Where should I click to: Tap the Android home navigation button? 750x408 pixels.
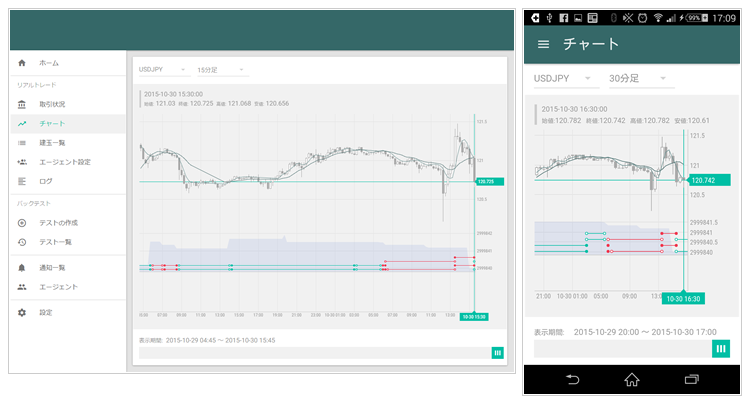(632, 379)
